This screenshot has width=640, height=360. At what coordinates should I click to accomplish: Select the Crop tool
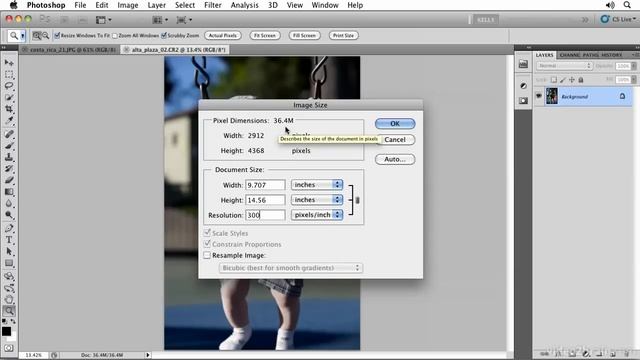[x=9, y=109]
